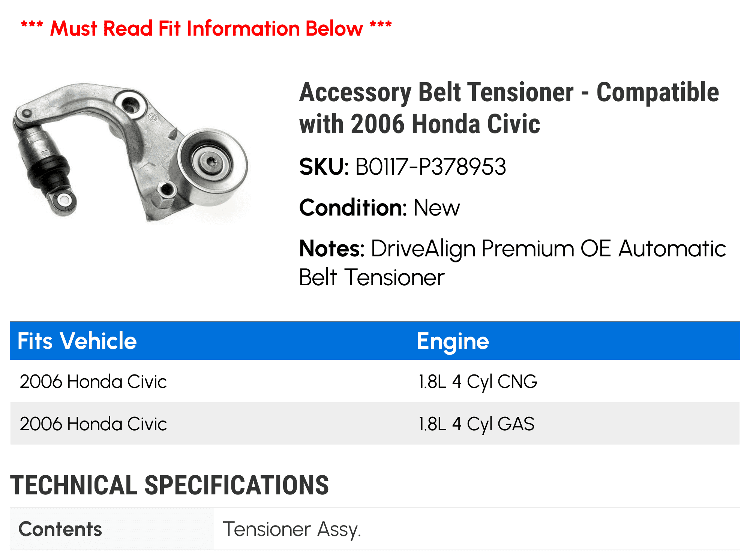Select the SKU number B0117-P378953

click(x=430, y=167)
